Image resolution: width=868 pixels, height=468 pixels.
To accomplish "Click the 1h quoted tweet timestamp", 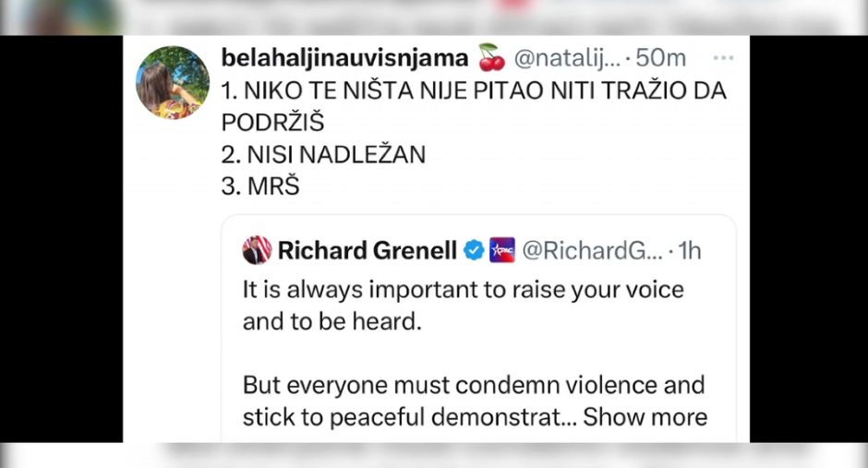I will [x=690, y=250].
